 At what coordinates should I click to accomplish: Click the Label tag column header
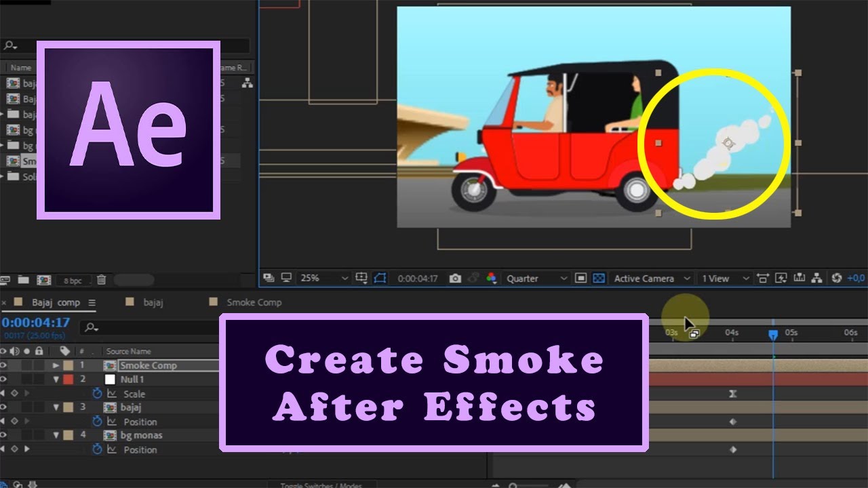65,351
